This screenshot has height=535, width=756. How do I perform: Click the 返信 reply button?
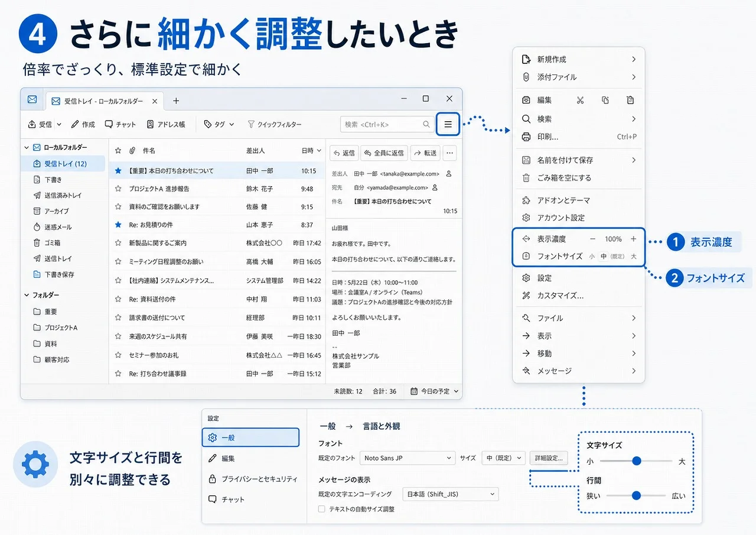pyautogui.click(x=344, y=153)
